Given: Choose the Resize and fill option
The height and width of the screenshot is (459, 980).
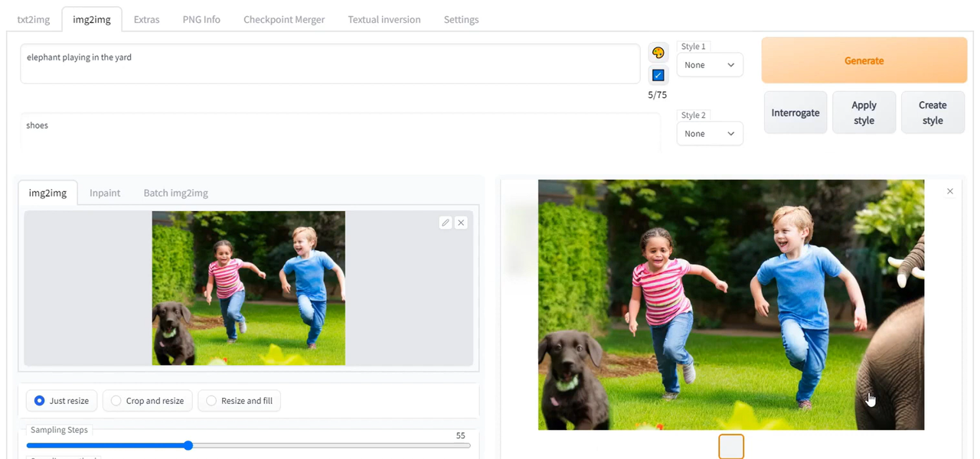Looking at the screenshot, I should [x=239, y=401].
